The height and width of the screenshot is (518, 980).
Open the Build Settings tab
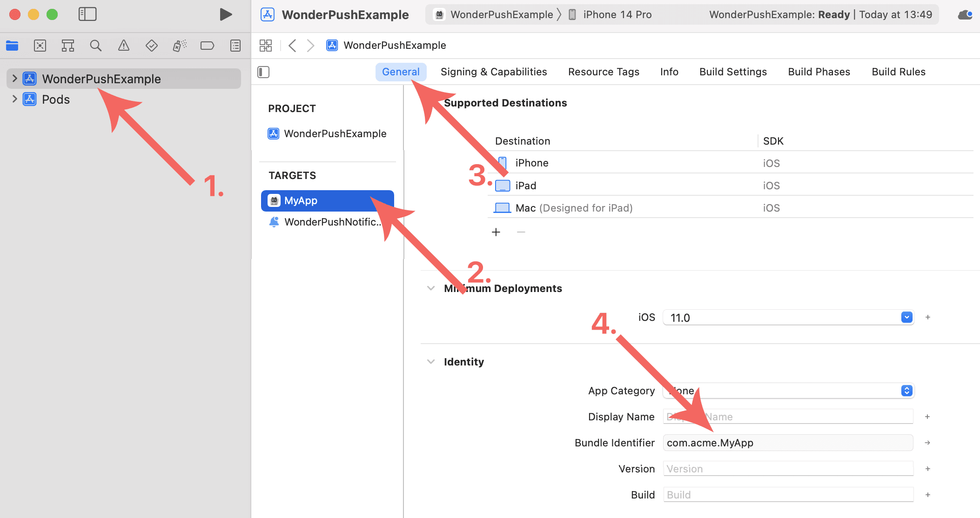[x=733, y=72]
